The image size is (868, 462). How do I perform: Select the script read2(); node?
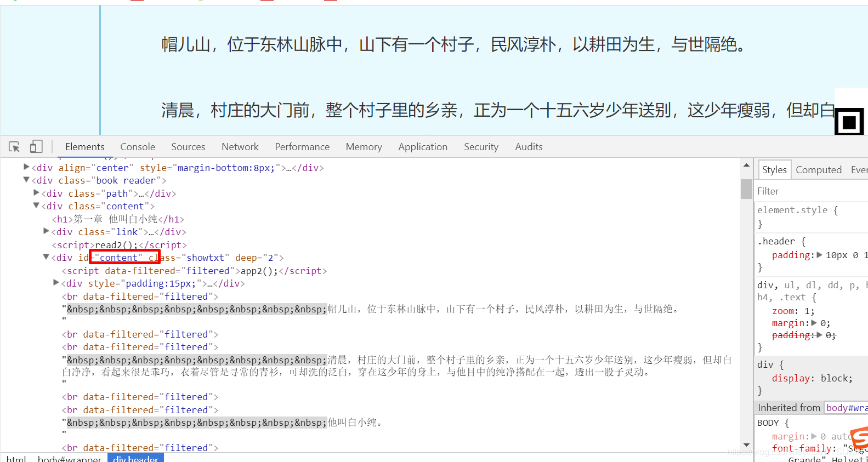(119, 245)
